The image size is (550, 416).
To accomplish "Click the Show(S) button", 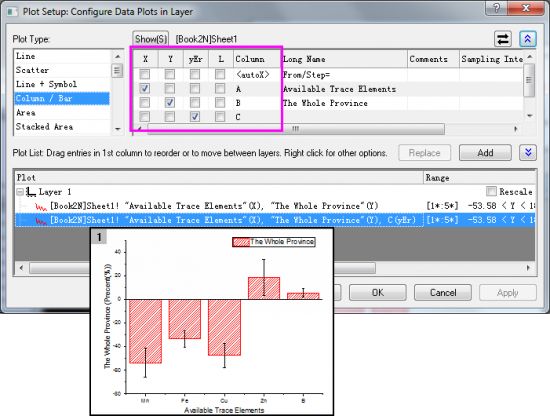I will [151, 39].
